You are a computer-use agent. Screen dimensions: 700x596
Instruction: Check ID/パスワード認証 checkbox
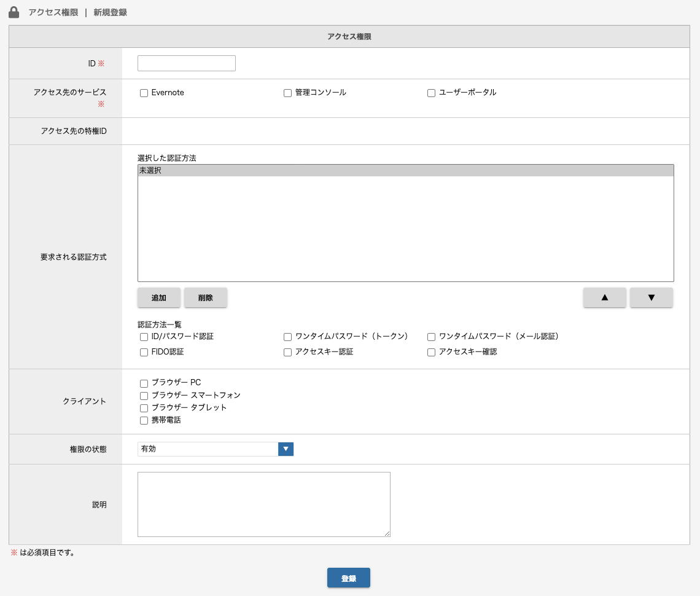[144, 337]
